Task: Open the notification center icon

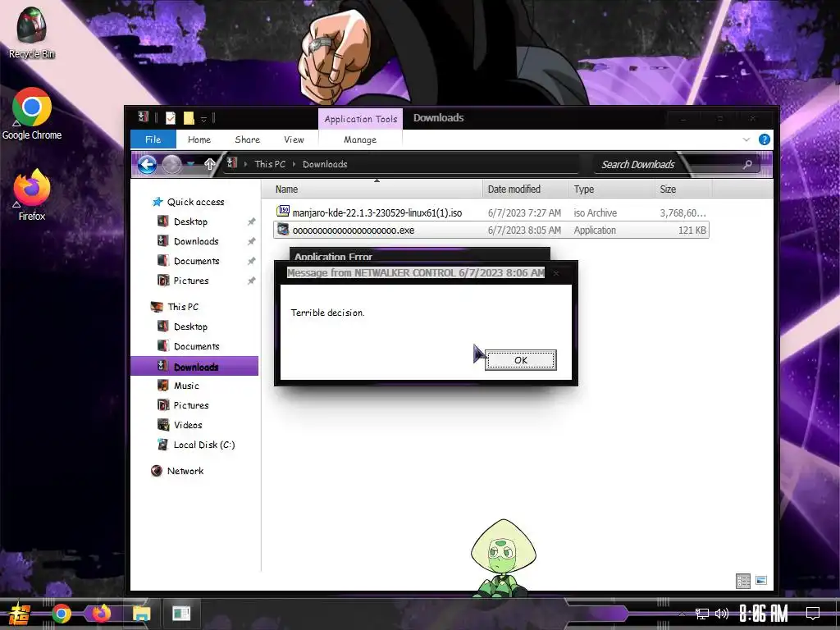Action: 813,613
